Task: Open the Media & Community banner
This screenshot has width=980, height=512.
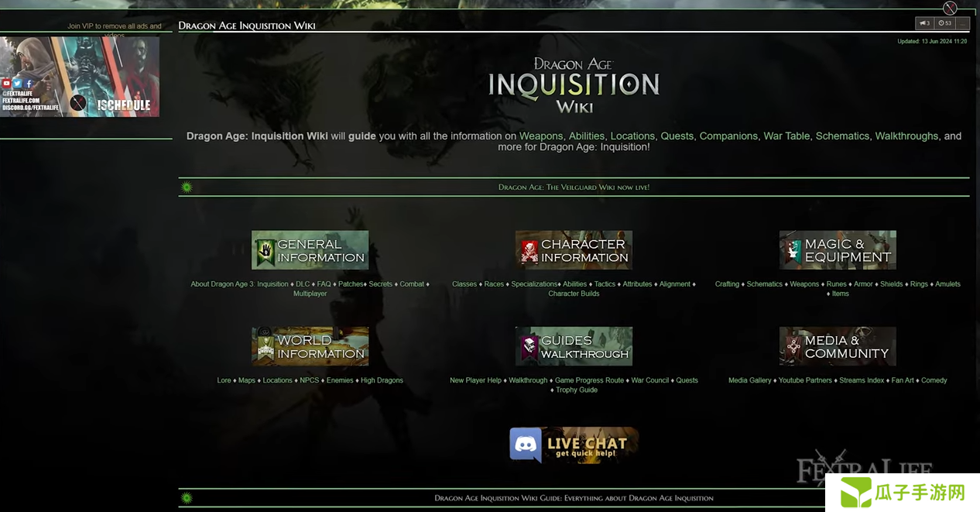Action: tap(838, 346)
